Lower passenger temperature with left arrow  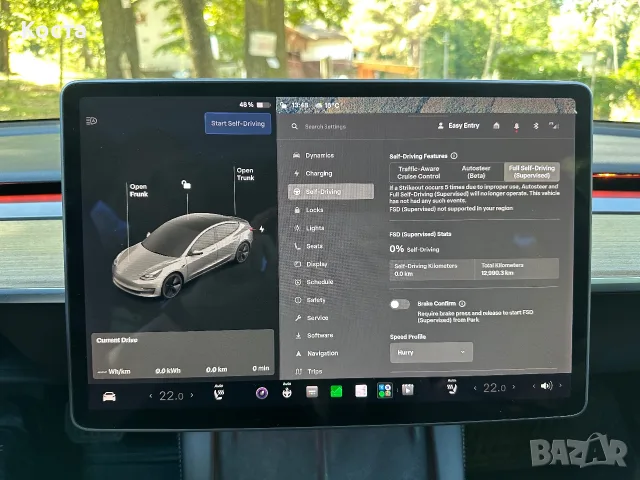click(475, 388)
